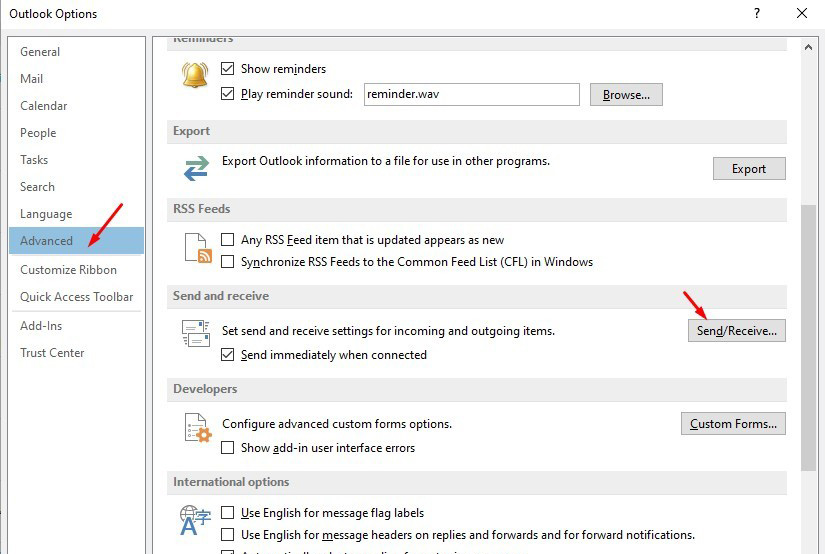Enable Synchronize RSS Feeds to Common Feed List
Image resolution: width=825 pixels, height=554 pixels.
[228, 262]
